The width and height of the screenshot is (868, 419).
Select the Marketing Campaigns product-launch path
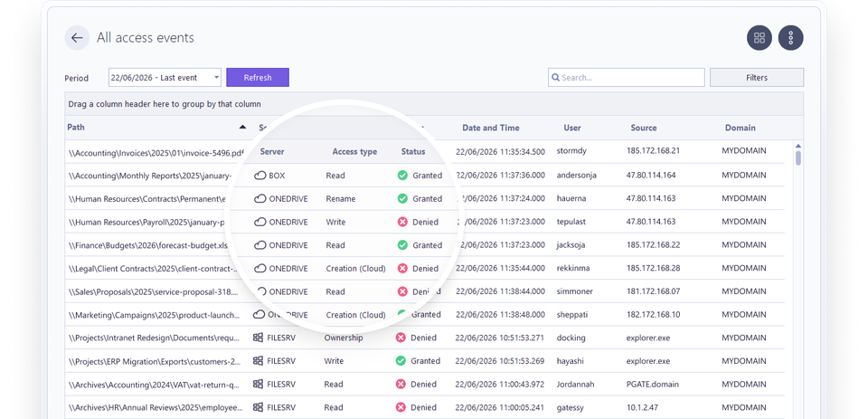154,315
